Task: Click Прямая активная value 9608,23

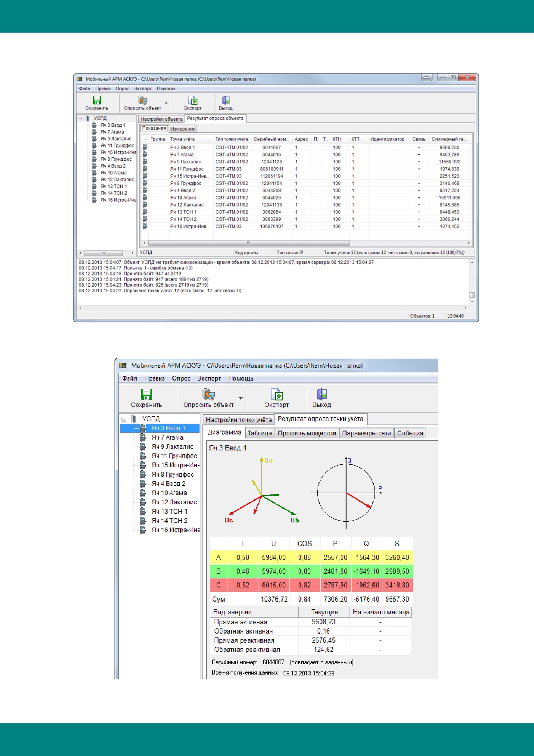Action: point(324,622)
